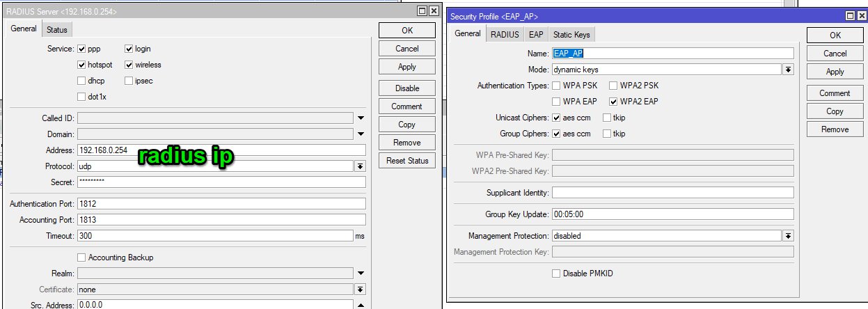This screenshot has height=309, width=868.
Task: Click the Reset Status button
Action: [407, 161]
